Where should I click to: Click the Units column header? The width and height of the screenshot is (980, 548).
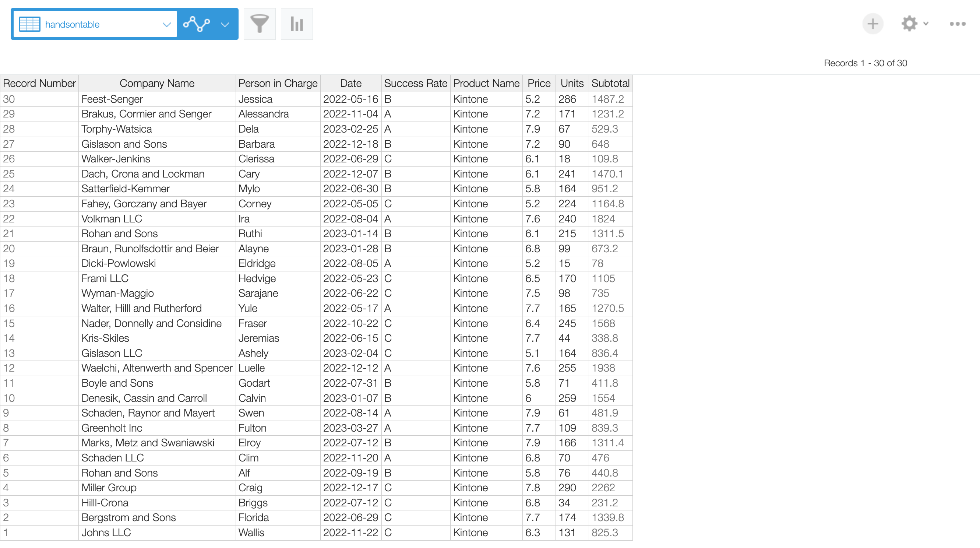(x=572, y=83)
